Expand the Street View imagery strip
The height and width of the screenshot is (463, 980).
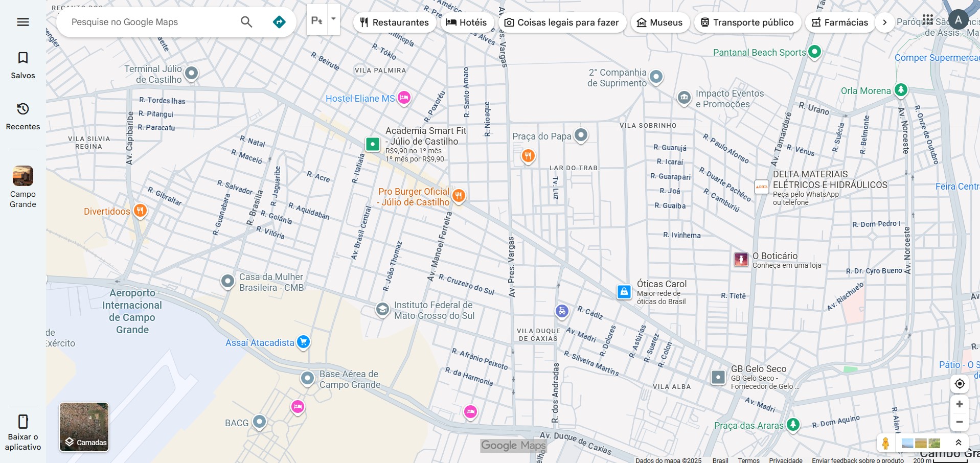pyautogui.click(x=959, y=443)
